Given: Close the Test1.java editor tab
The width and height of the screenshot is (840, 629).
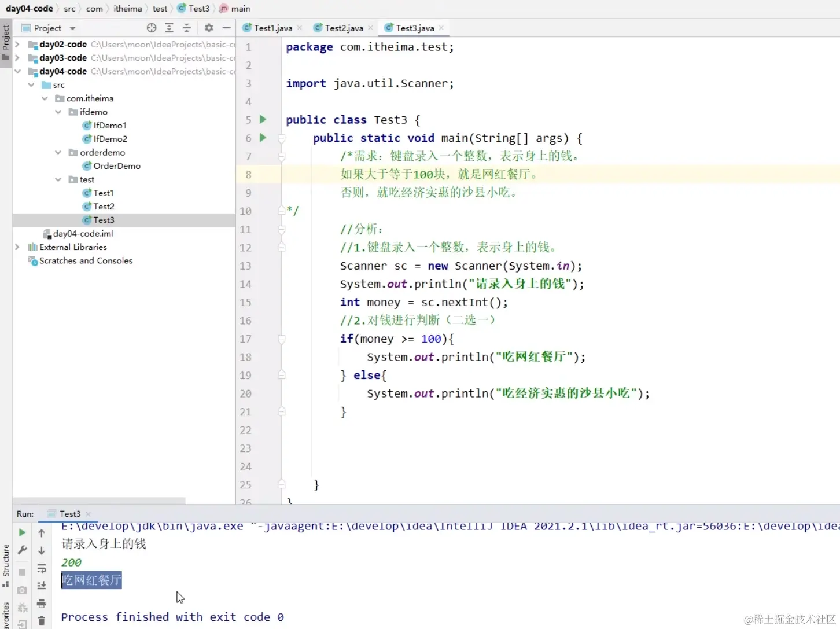Looking at the screenshot, I should [300, 28].
